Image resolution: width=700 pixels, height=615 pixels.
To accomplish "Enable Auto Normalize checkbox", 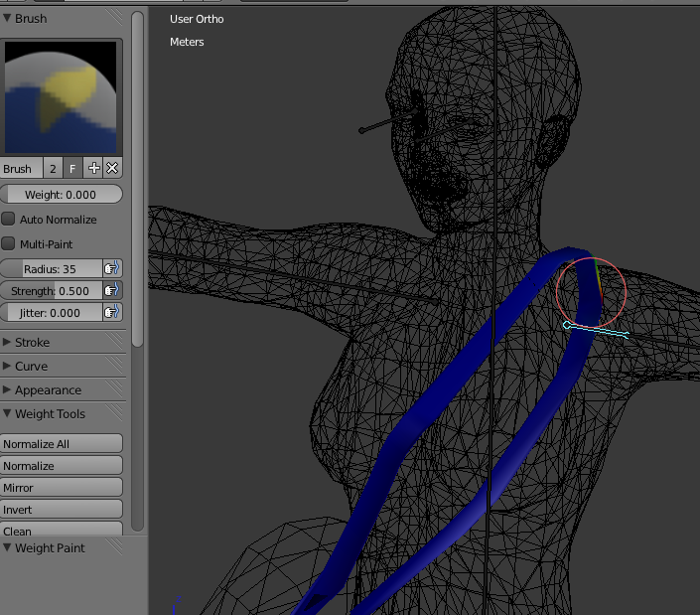I will coord(8,219).
